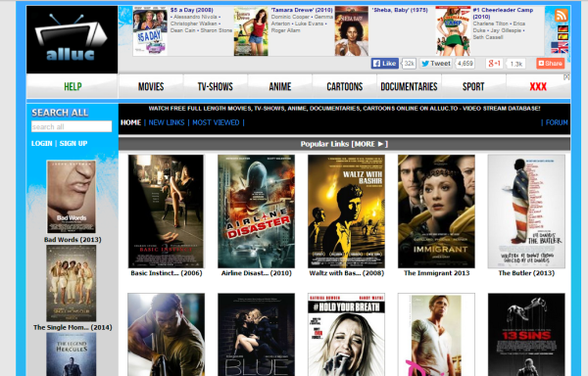Click the alluc TV logo
The image size is (588, 376).
coord(72,40)
